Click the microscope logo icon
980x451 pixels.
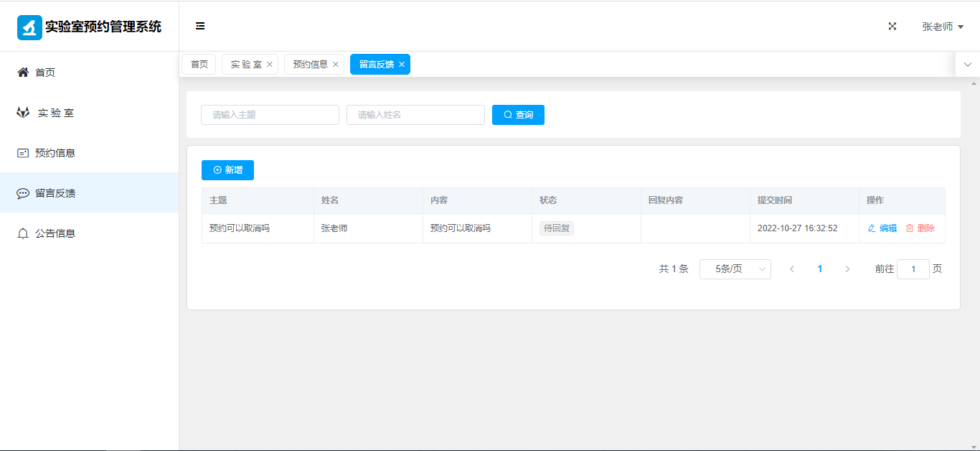29,27
